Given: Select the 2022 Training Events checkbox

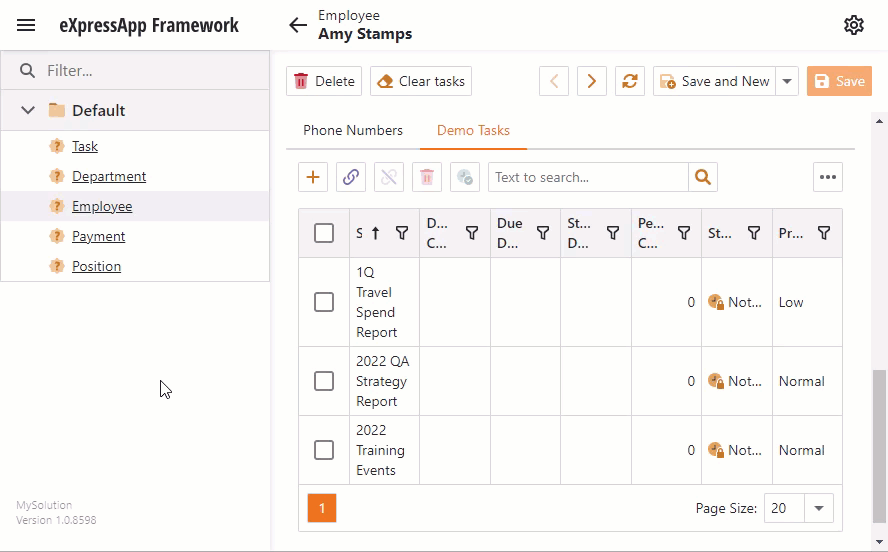Looking at the screenshot, I should tap(324, 450).
